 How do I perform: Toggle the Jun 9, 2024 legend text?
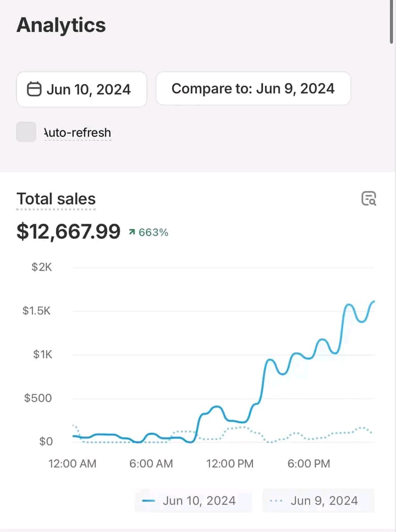(x=324, y=501)
